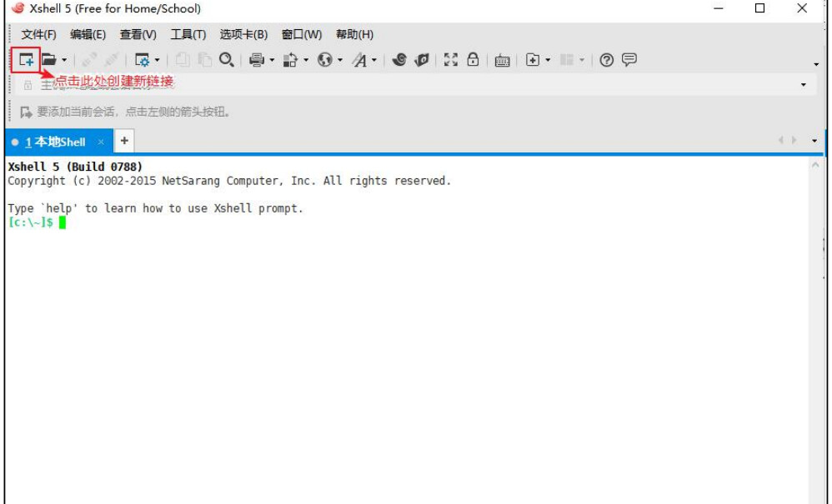Click the keyboard icon in the toolbar
Viewport: 832px width, 504px height.
pos(502,61)
